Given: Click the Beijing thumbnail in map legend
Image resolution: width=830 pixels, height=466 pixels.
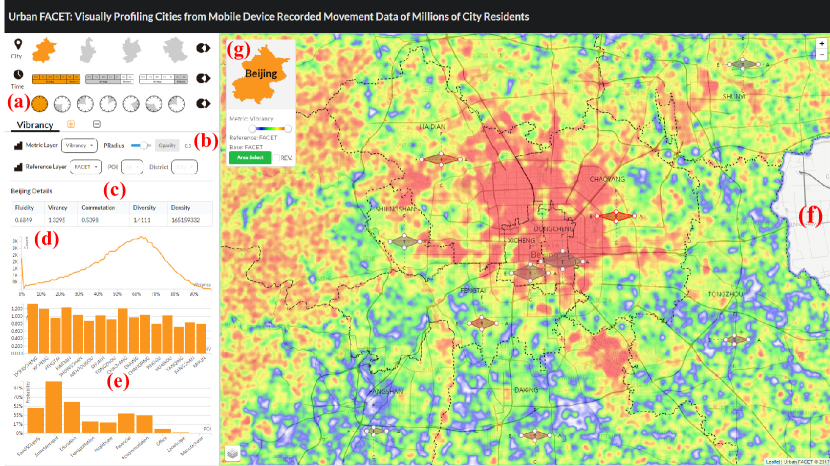Looking at the screenshot, I should click(261, 75).
